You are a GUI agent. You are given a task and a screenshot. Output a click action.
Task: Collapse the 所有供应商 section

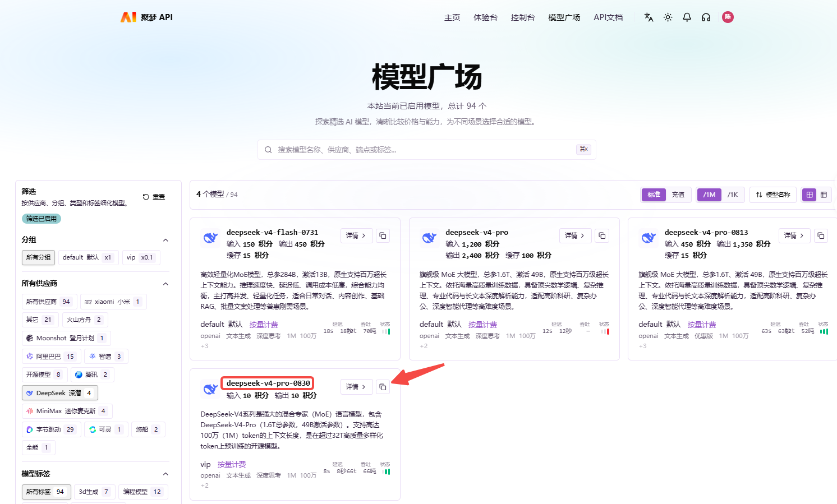pos(165,284)
